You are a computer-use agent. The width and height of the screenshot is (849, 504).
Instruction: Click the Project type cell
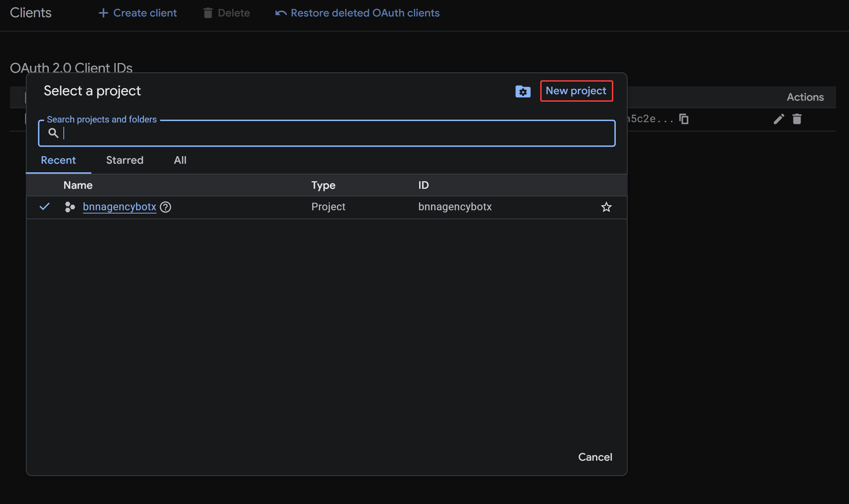coord(328,207)
